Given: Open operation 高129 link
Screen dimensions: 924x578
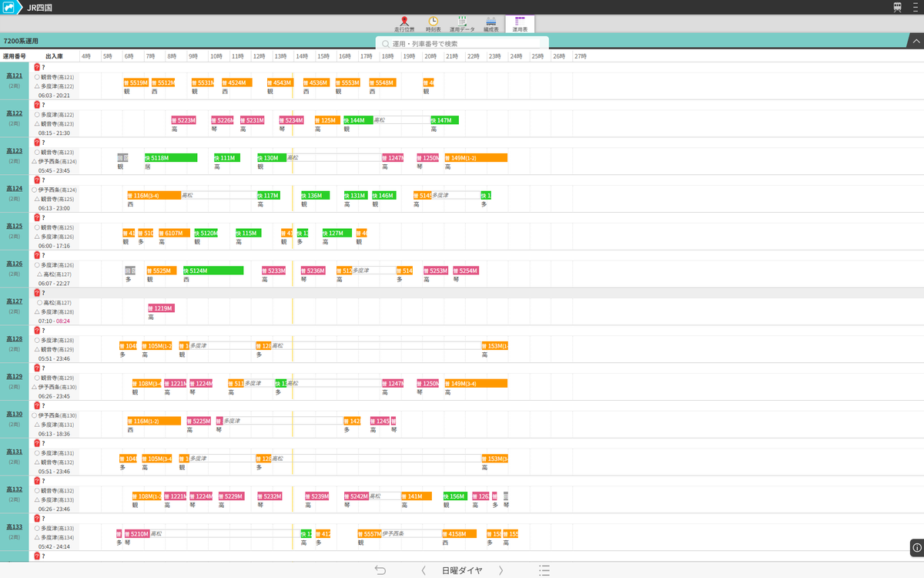Looking at the screenshot, I should pos(15,377).
